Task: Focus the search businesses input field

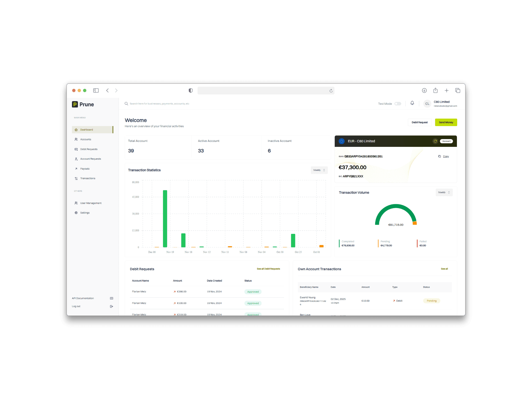Action: 159,104
